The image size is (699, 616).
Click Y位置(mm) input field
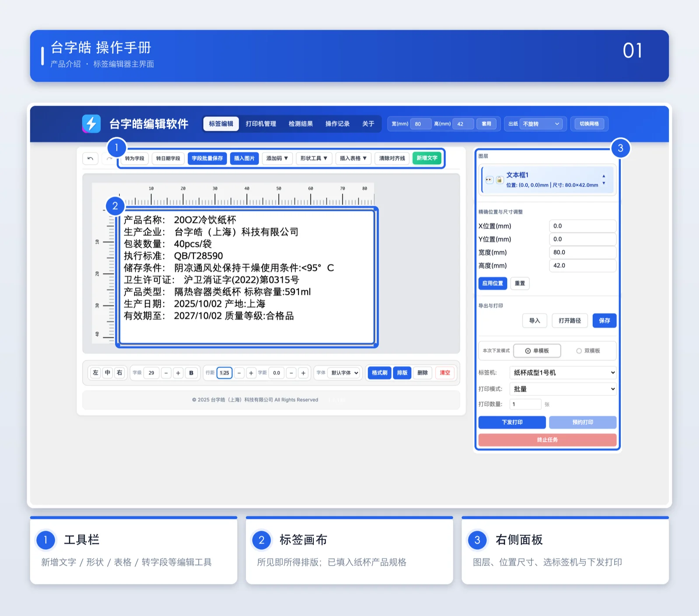pyautogui.click(x=583, y=239)
